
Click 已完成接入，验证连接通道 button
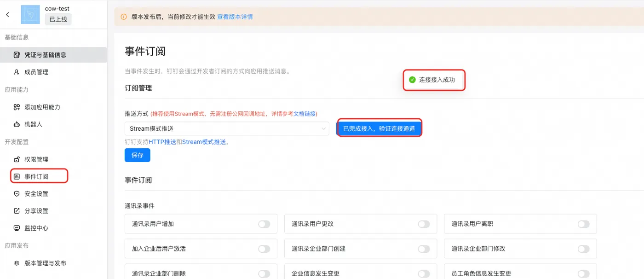click(379, 128)
